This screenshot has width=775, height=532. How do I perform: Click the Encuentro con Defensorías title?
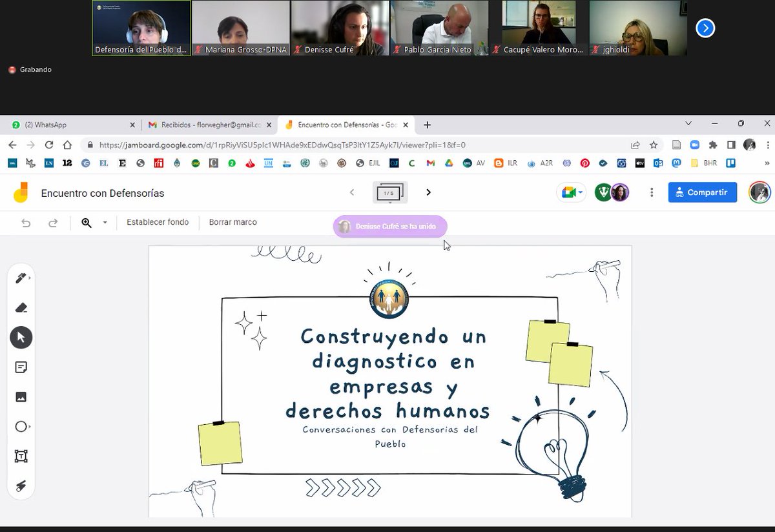[103, 193]
